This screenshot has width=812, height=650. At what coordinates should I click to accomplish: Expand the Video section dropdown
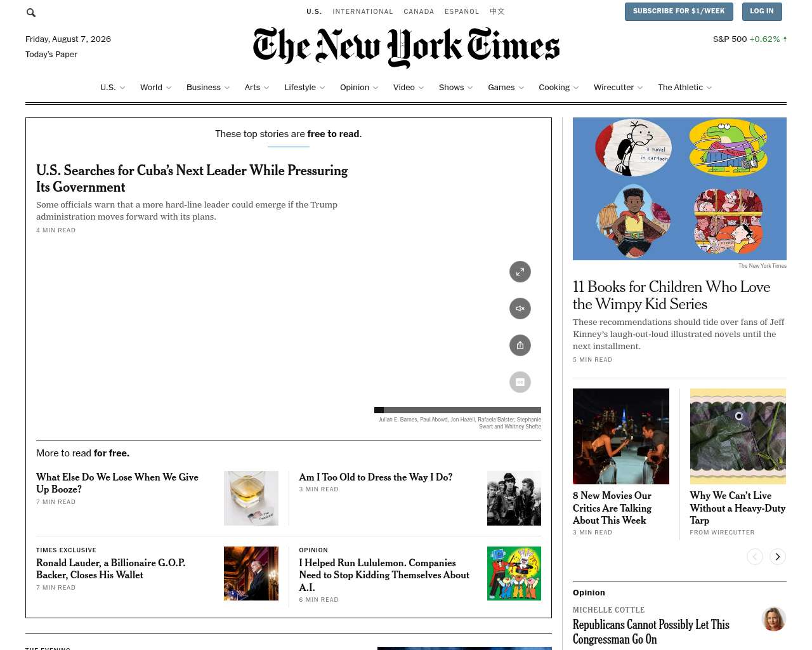pyautogui.click(x=409, y=88)
